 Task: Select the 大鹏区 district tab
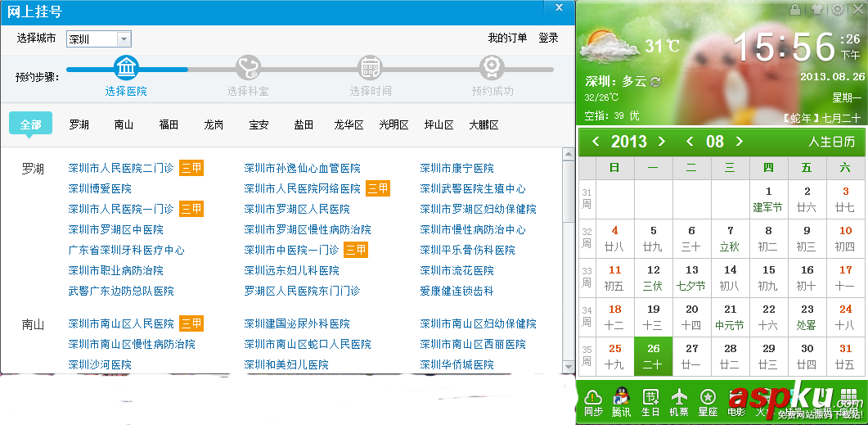tap(483, 124)
